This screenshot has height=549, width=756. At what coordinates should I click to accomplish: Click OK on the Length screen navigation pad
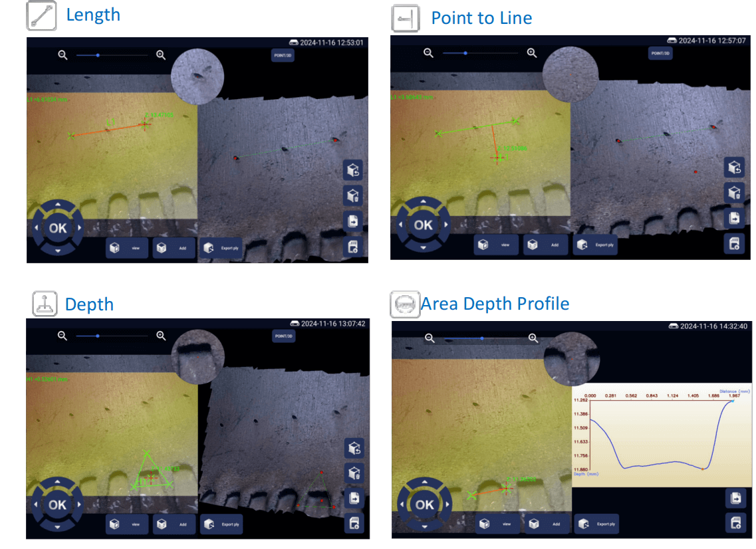click(x=58, y=228)
